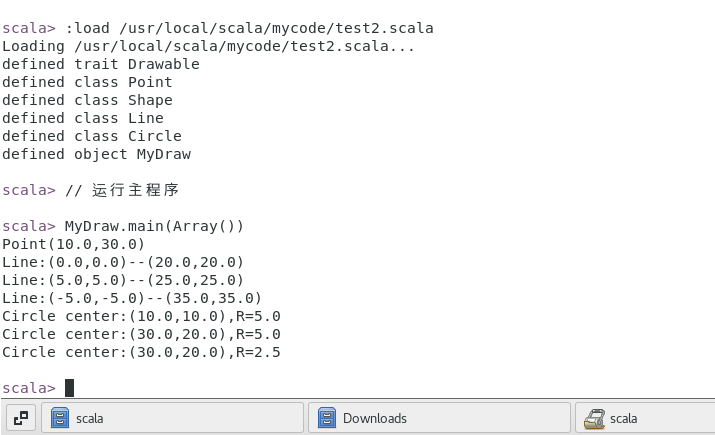
Task: Click the 'defined object MyDraw' line
Action: 96,154
